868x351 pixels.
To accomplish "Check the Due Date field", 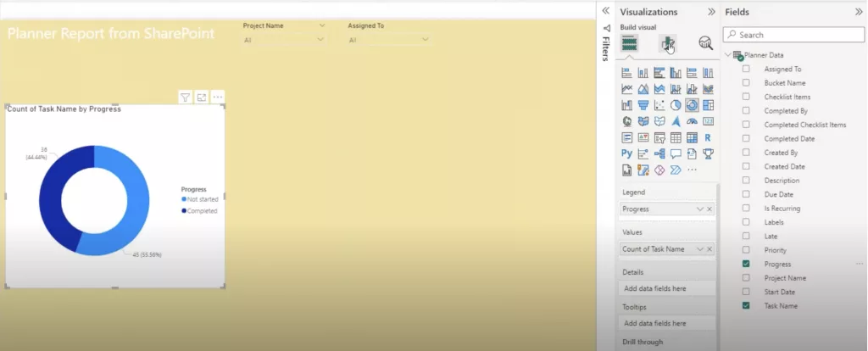I will click(746, 194).
